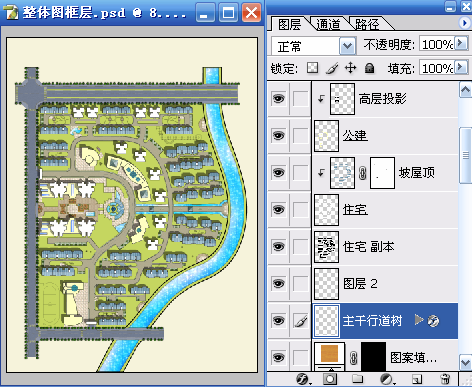Click lock position move icon
Screen dimensions: 472x387
click(x=350, y=68)
